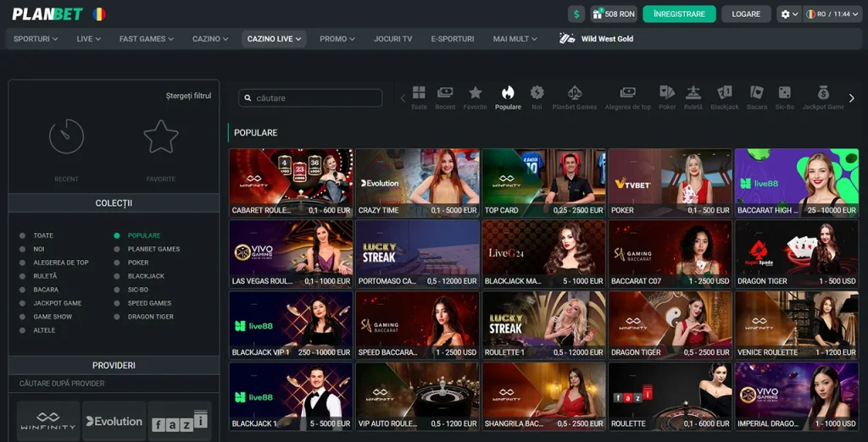Expand the Cazino Live menu
The height and width of the screenshot is (442, 868).
[x=274, y=39]
